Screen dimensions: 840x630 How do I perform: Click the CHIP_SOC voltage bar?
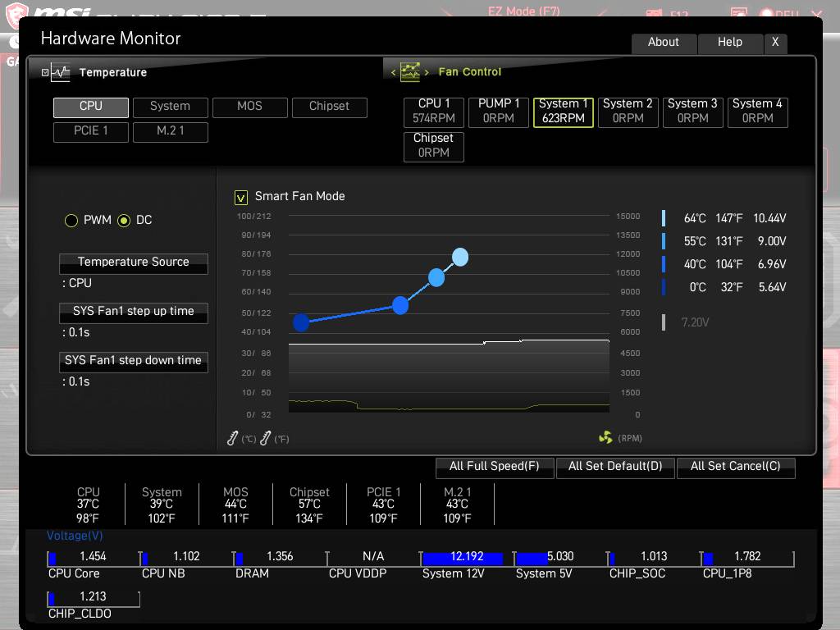654,558
